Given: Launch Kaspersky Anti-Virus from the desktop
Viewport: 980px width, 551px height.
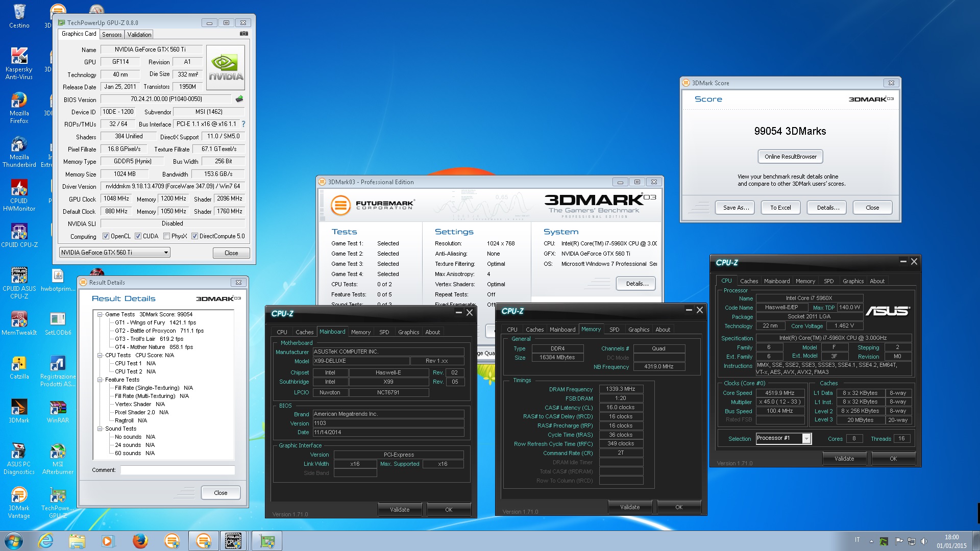Looking at the screenshot, I should pyautogui.click(x=19, y=63).
